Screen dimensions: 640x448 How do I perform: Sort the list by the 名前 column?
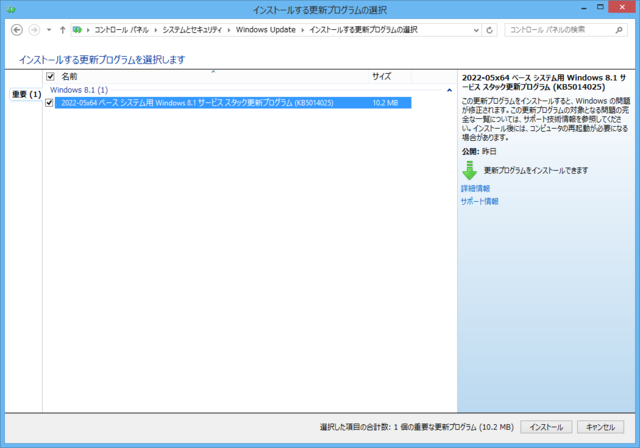point(213,76)
